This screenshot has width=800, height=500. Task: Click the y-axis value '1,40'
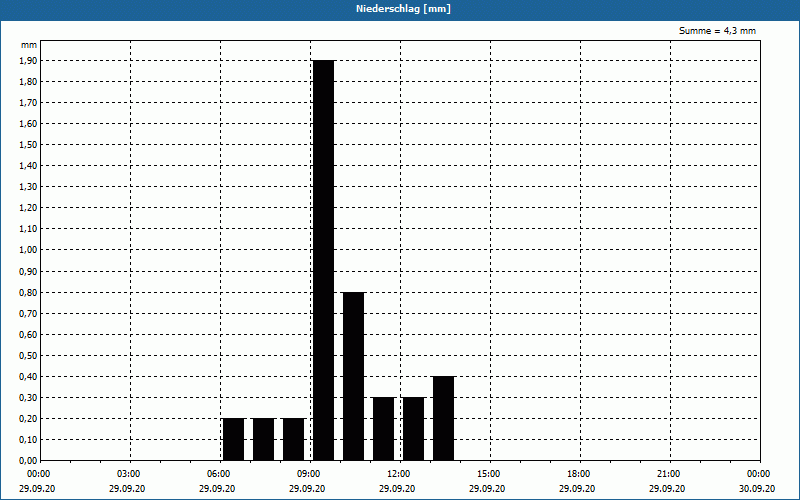tap(28, 165)
